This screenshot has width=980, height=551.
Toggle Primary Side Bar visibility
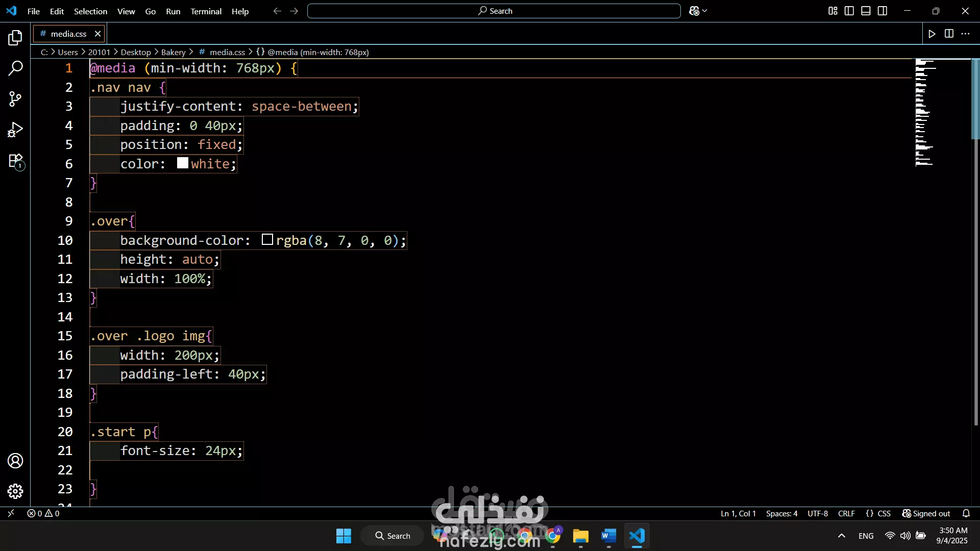(x=849, y=11)
